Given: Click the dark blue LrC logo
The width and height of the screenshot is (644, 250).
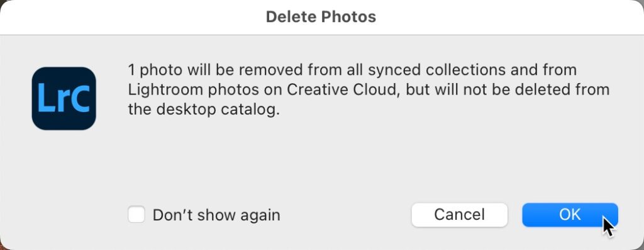Looking at the screenshot, I should 64,99.
